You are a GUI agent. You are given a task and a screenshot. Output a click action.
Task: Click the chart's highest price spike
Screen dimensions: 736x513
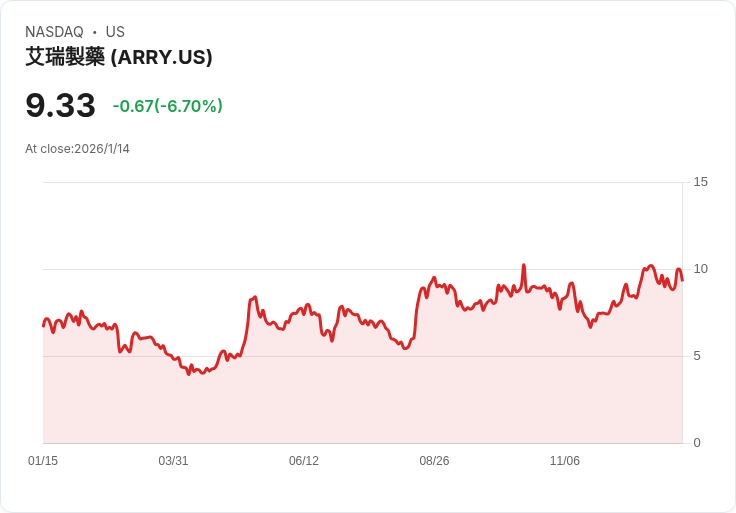pyautogui.click(x=524, y=266)
